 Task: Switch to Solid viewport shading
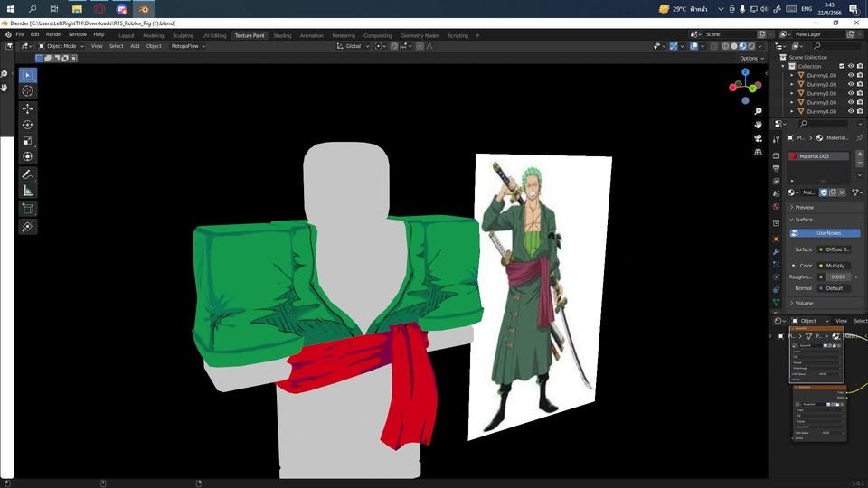click(734, 46)
